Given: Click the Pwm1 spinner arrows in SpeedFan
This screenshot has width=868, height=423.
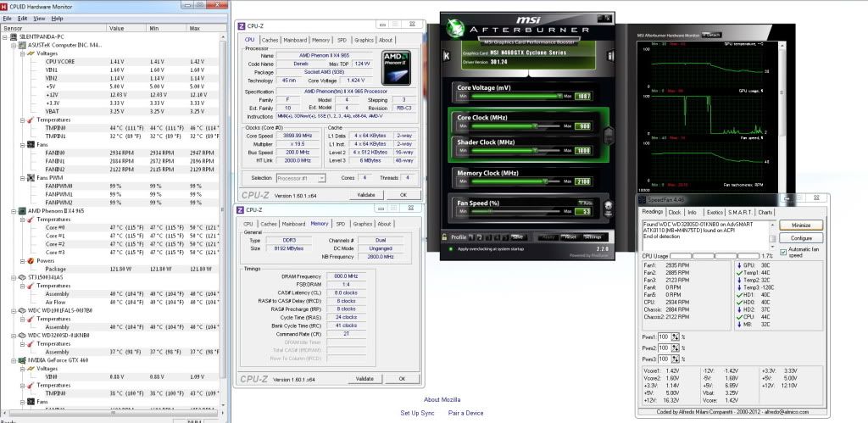Looking at the screenshot, I should [x=676, y=337].
